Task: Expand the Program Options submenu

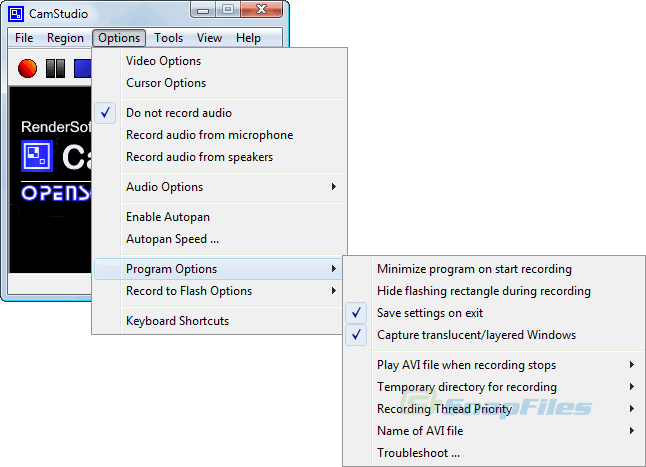Action: (219, 269)
